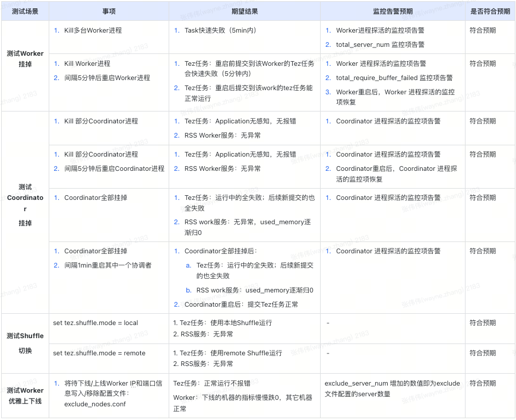Image resolution: width=516 pixels, height=420 pixels.
Task: Click the text "Coordinator全部挂掉后："
Action: 220,252
